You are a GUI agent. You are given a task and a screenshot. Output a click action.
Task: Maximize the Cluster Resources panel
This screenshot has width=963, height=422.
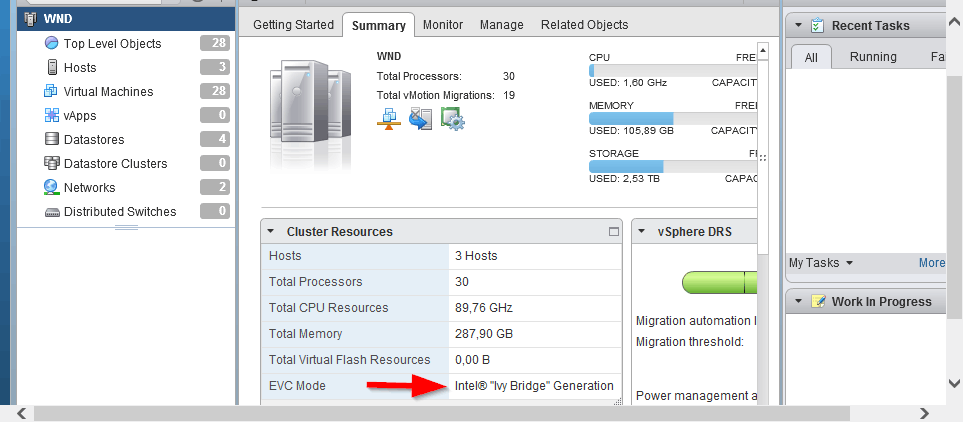[x=614, y=232]
